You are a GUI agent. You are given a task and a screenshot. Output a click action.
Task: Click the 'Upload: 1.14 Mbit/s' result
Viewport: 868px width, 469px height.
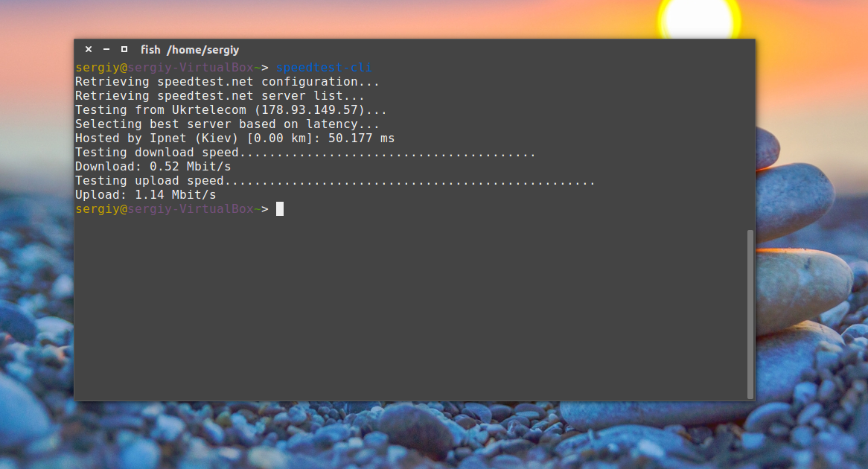pos(145,195)
